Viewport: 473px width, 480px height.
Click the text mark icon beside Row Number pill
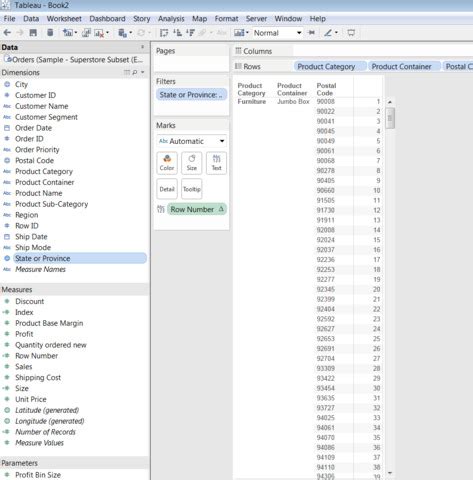pos(161,209)
